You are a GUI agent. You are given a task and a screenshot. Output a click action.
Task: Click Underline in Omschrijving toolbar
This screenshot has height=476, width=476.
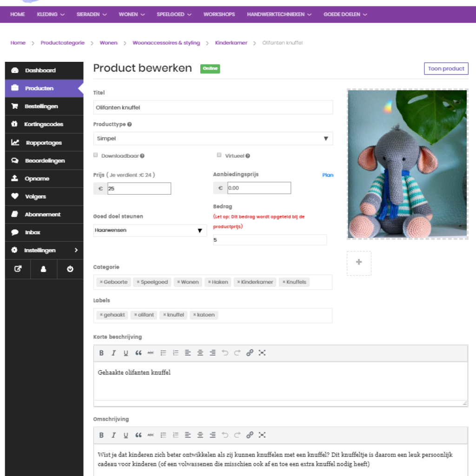(126, 435)
